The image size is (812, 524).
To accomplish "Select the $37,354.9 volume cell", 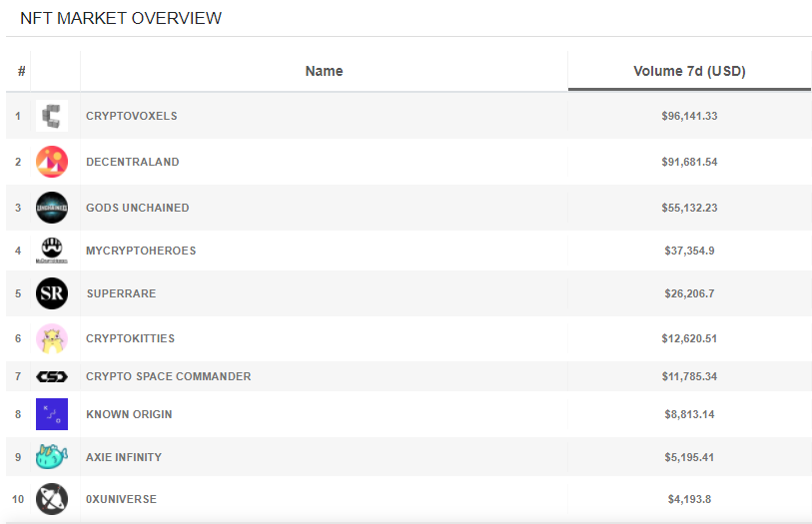I will [689, 251].
